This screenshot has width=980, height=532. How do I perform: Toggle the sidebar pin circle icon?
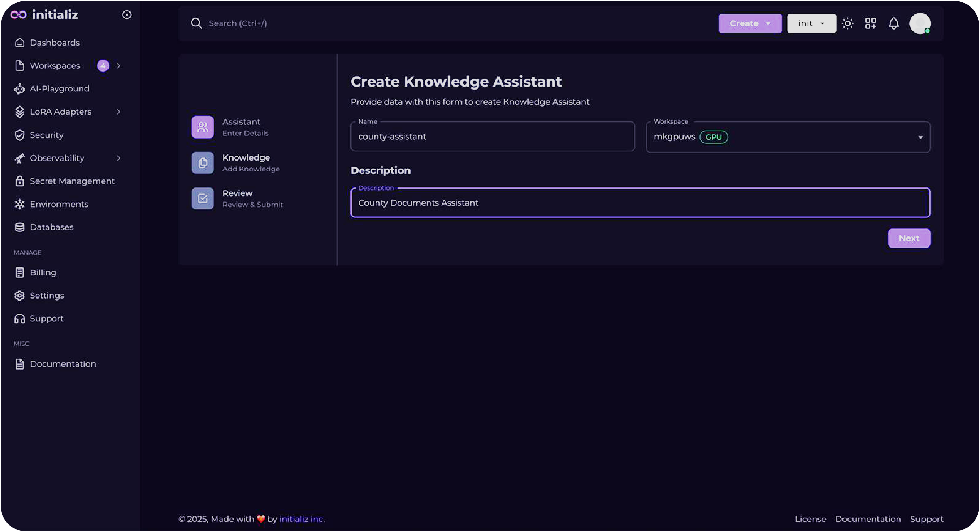127,14
